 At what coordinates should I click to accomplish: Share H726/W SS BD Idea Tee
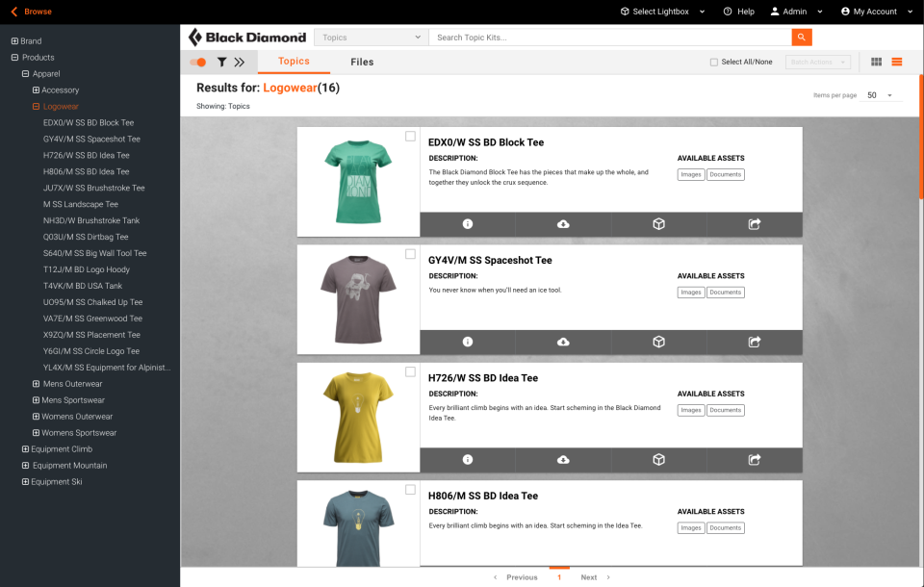(755, 460)
